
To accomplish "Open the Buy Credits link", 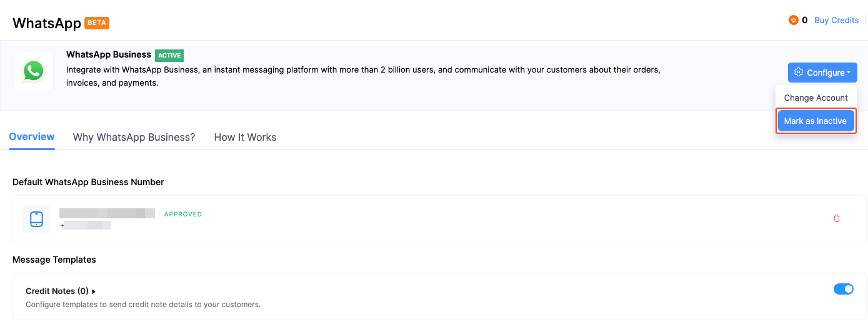I will tap(836, 20).
